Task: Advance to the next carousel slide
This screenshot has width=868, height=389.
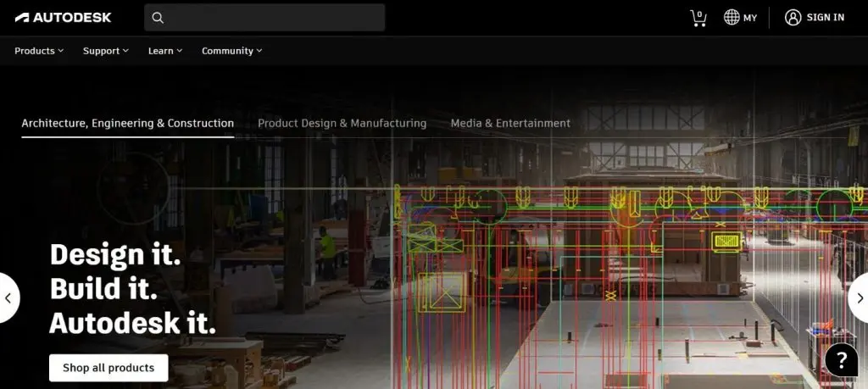Action: click(x=859, y=298)
